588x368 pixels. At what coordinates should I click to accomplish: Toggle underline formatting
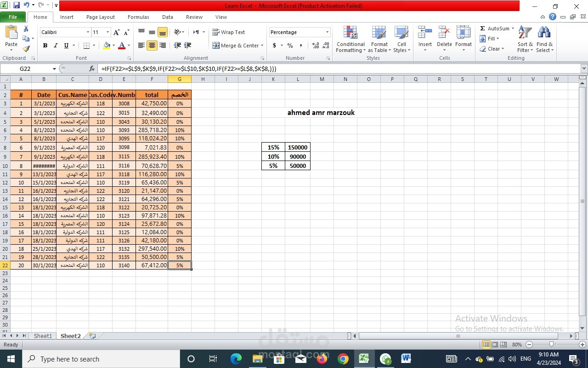pos(66,46)
